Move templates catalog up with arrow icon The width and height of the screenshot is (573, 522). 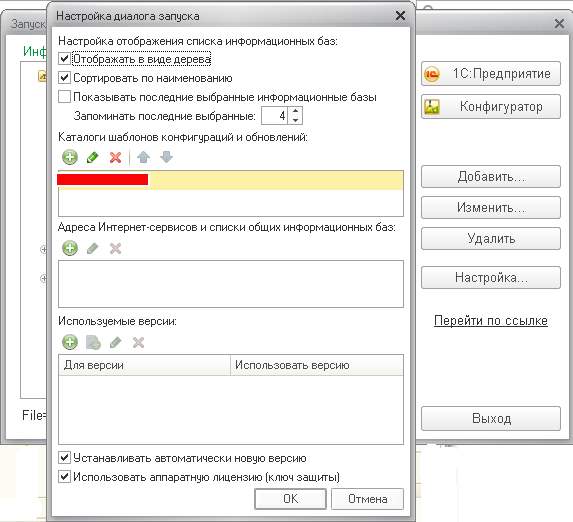coord(144,158)
